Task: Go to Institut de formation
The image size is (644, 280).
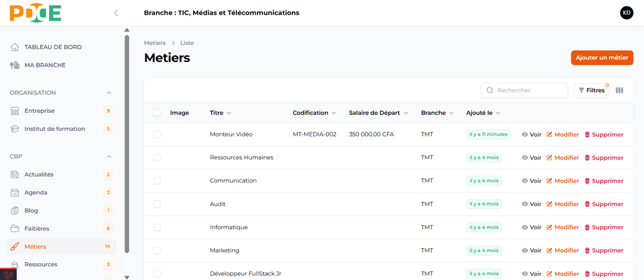Action: 61,129
